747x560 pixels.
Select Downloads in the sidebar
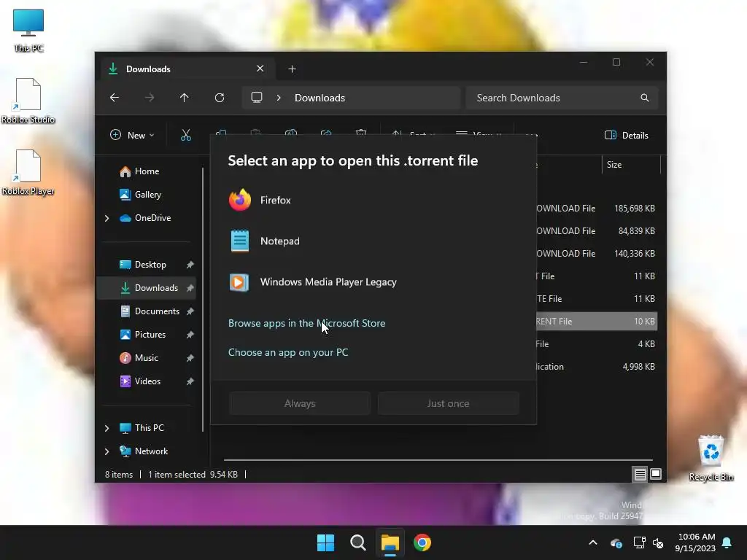146,288
